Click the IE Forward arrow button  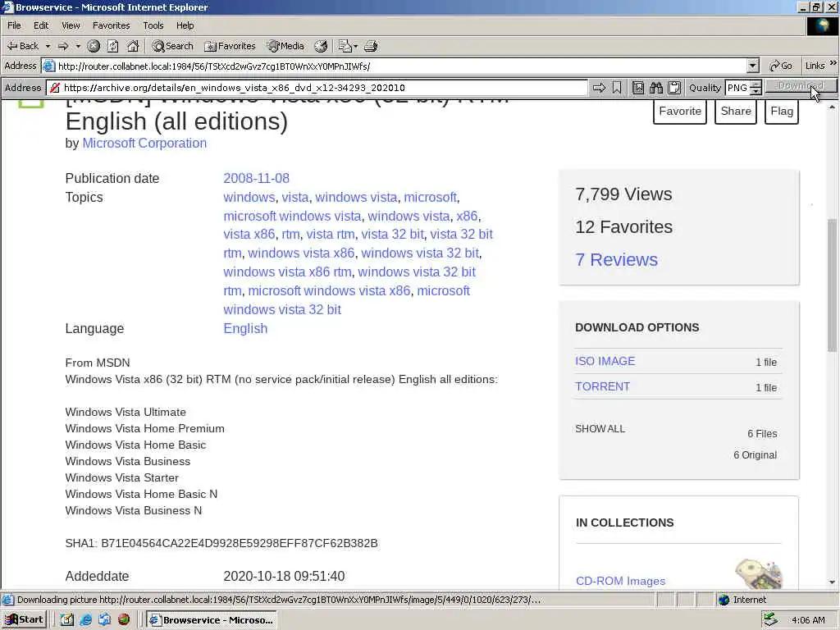point(63,46)
